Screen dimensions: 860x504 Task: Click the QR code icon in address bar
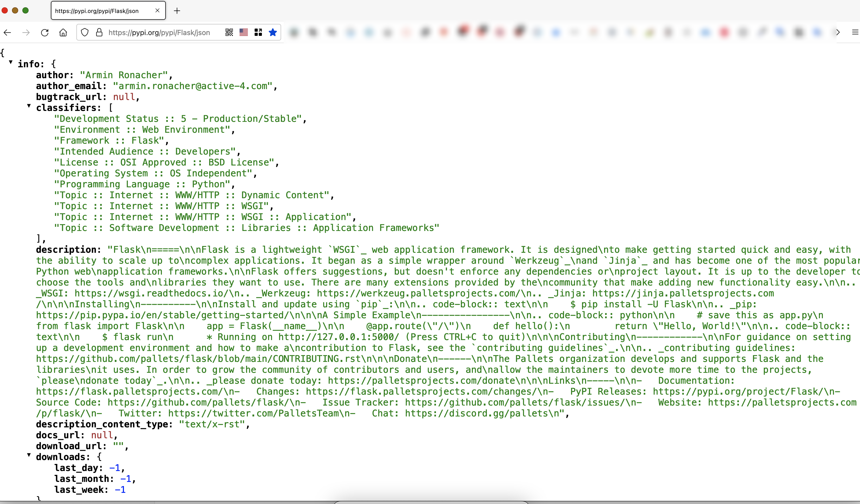[229, 32]
